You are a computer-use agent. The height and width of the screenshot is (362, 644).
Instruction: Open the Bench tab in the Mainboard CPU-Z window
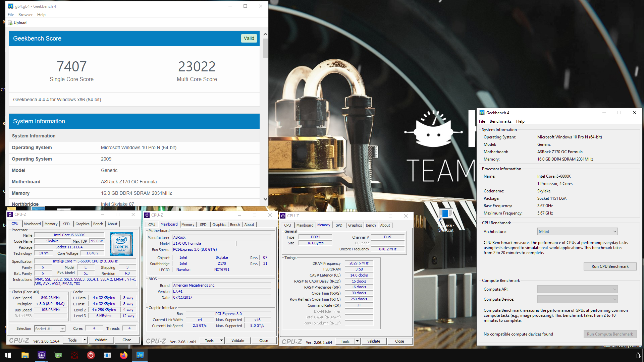(235, 225)
